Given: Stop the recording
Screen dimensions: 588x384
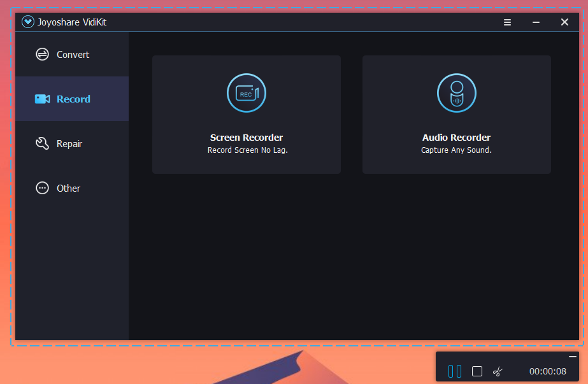Looking at the screenshot, I should click(x=477, y=371).
